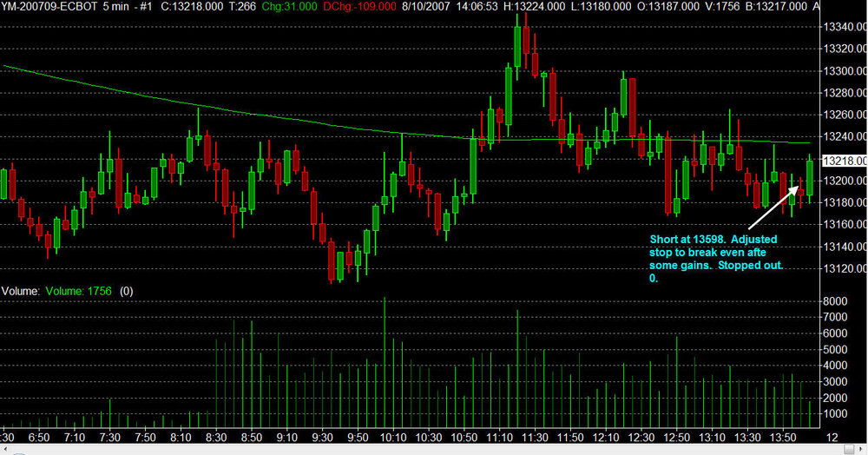Click the 7:30 time axis label

[x=109, y=438]
